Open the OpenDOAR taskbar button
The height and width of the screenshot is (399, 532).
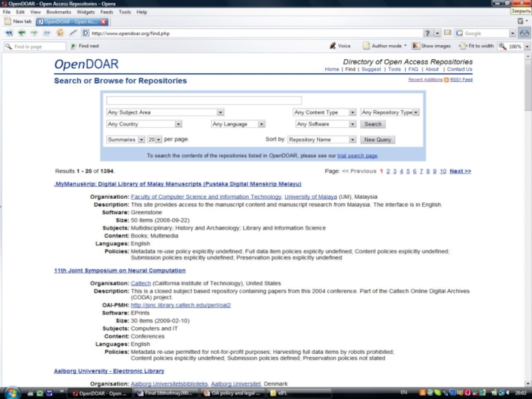coord(99,393)
